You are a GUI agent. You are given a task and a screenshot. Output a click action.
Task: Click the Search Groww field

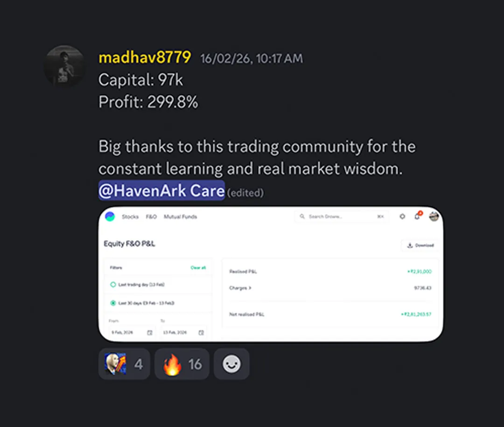click(x=342, y=216)
